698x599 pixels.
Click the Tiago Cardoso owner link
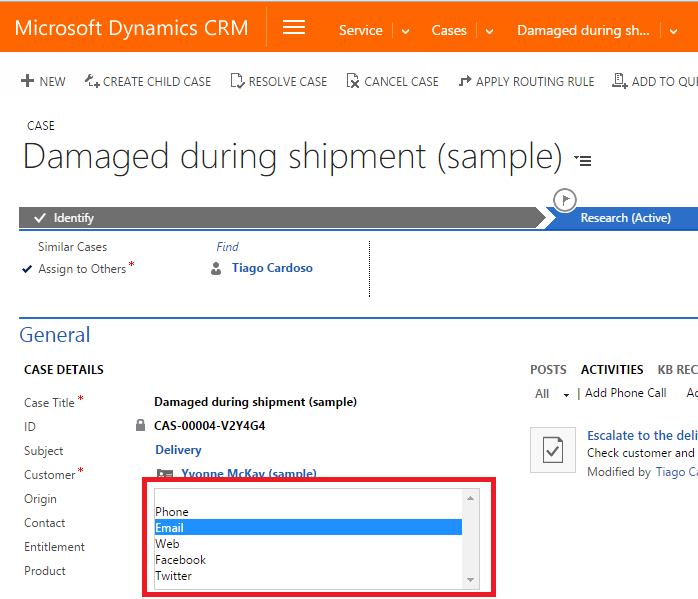[x=272, y=268]
